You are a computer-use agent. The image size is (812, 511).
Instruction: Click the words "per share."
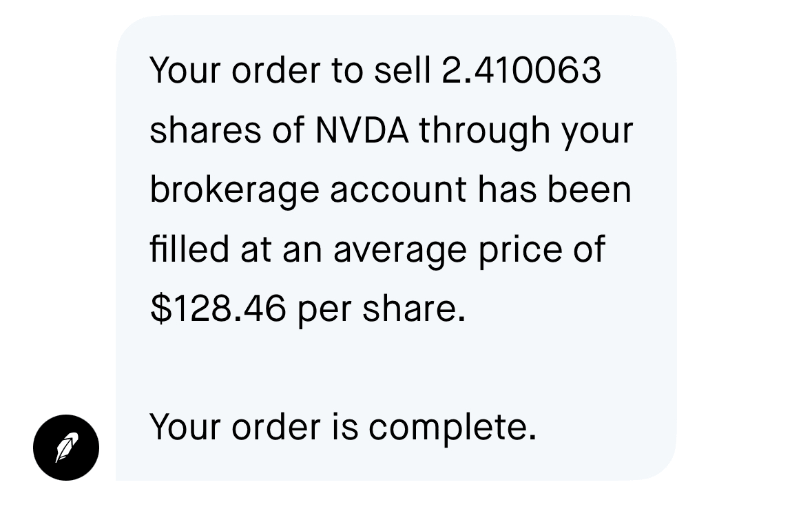[x=382, y=308]
